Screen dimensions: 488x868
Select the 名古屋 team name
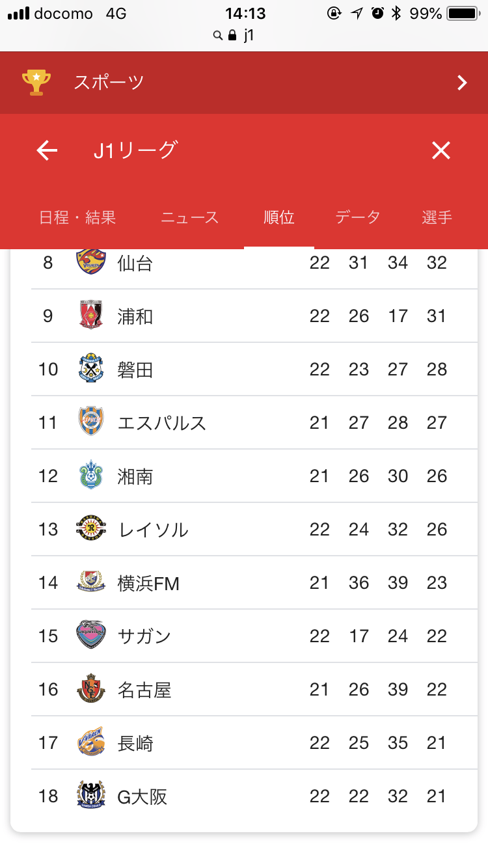144,690
